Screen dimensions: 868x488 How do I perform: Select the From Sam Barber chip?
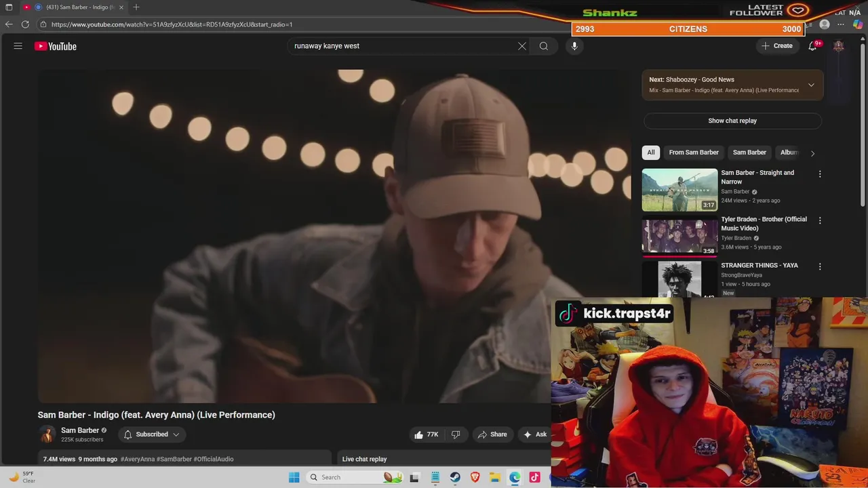point(694,152)
